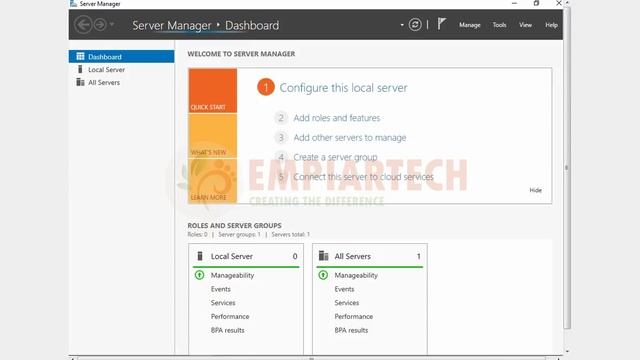Open Manageability under All Servers
Screen dimensions: 640x360
pos(356,275)
